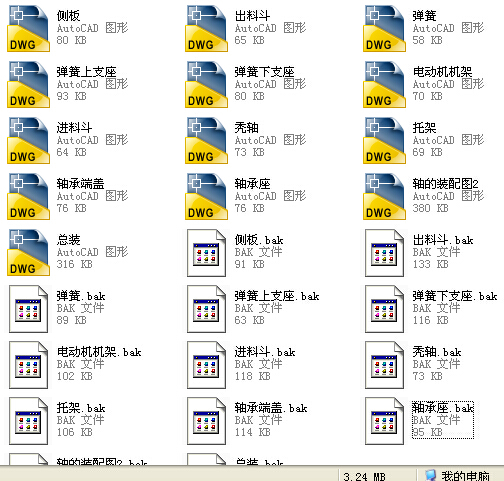
Task: Select the 侧板.bak backup file icon
Action: (x=206, y=253)
